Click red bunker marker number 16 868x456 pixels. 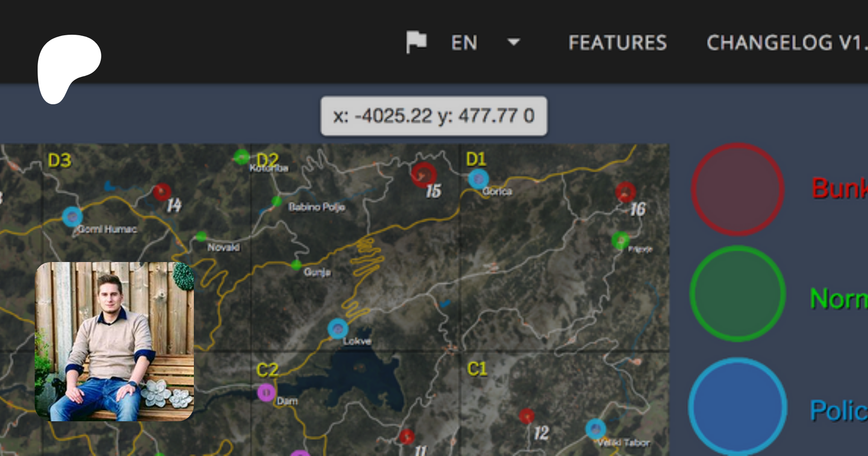coord(625,192)
